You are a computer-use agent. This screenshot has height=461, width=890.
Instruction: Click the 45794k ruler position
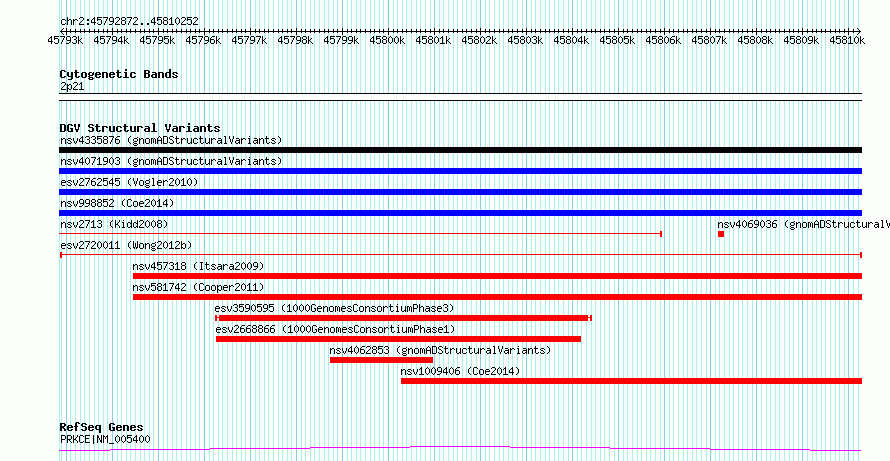coord(112,40)
